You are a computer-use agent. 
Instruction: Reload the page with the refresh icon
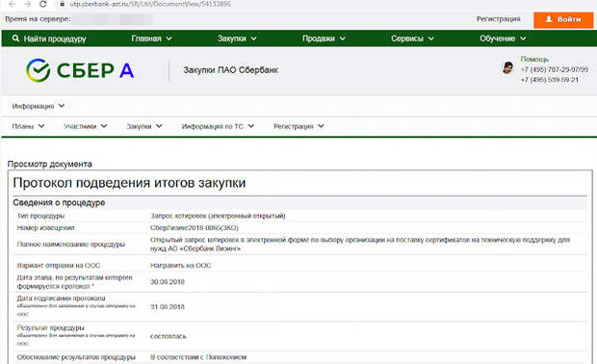(x=43, y=4)
